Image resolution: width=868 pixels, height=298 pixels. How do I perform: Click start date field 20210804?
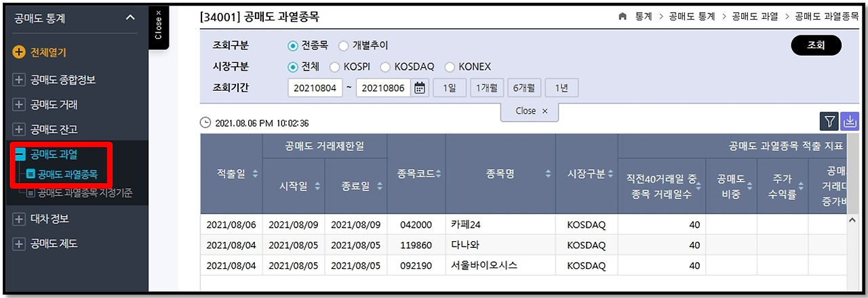click(x=315, y=88)
